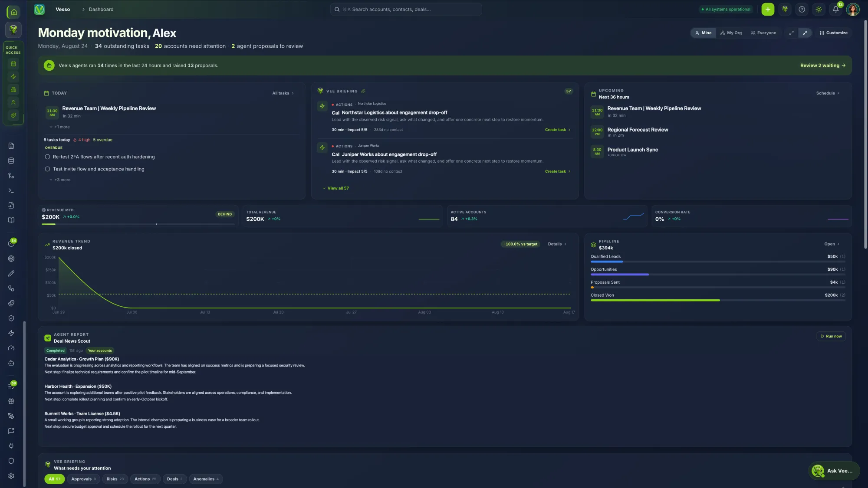The width and height of the screenshot is (868, 488).
Task: Open the git-branch workflow icon in sidebar
Action: [x=11, y=176]
